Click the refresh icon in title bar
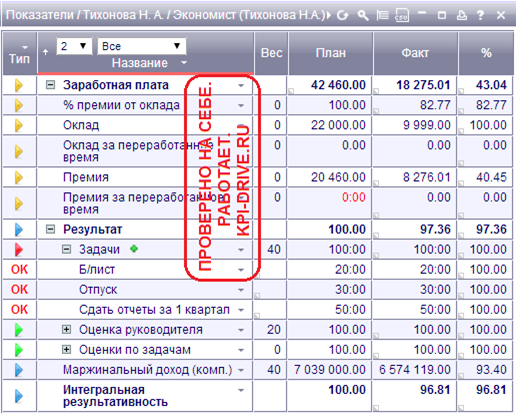 pos(342,15)
